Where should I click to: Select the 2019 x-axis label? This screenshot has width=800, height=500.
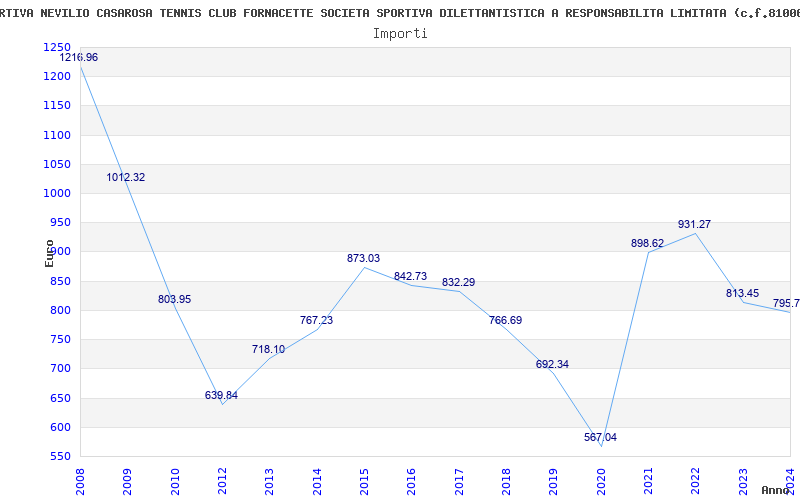pos(553,482)
